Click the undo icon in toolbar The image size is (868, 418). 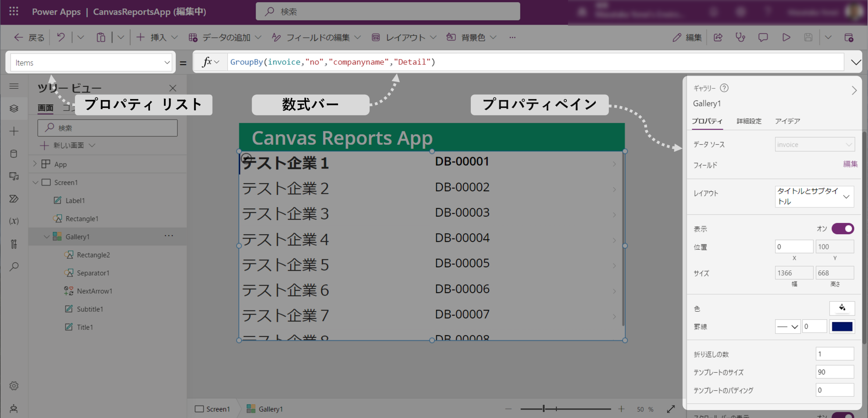click(x=61, y=37)
